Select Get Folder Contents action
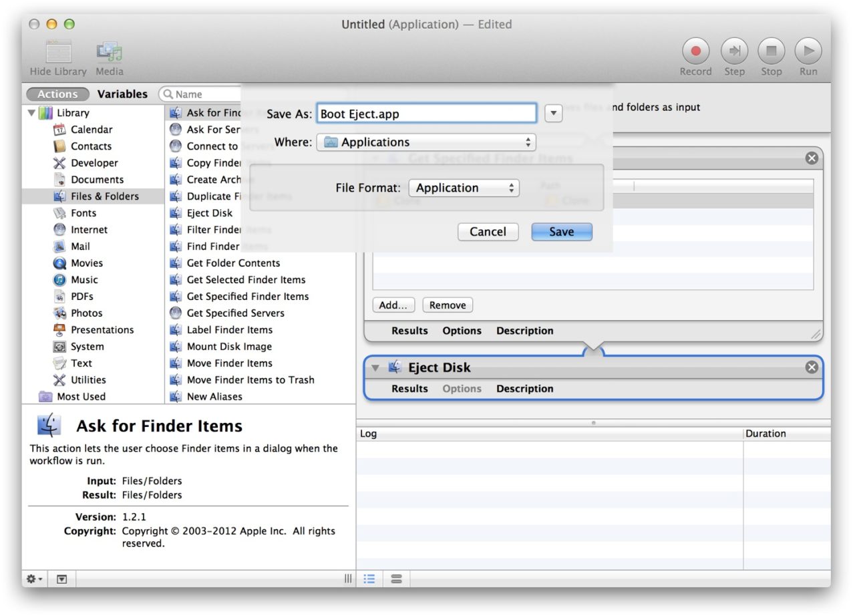This screenshot has width=855, height=616. (x=233, y=263)
